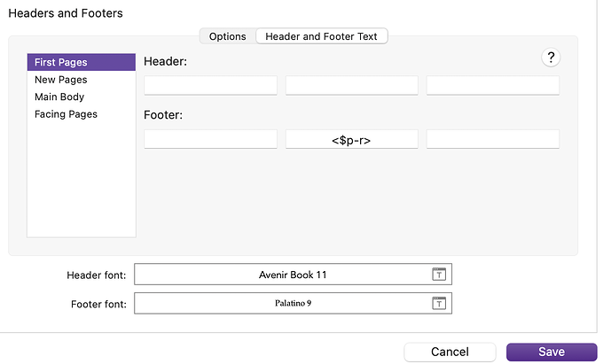
Task: Click the help question mark button
Action: pyautogui.click(x=551, y=58)
